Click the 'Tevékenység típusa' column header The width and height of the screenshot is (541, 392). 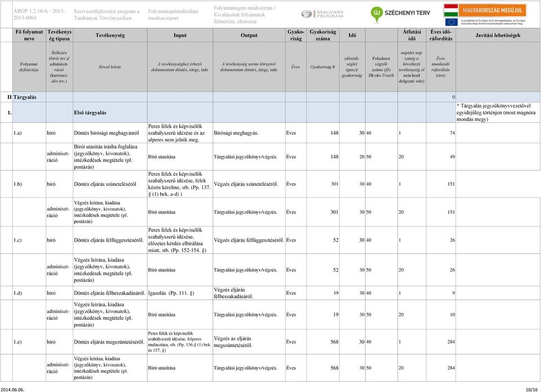pos(59,35)
